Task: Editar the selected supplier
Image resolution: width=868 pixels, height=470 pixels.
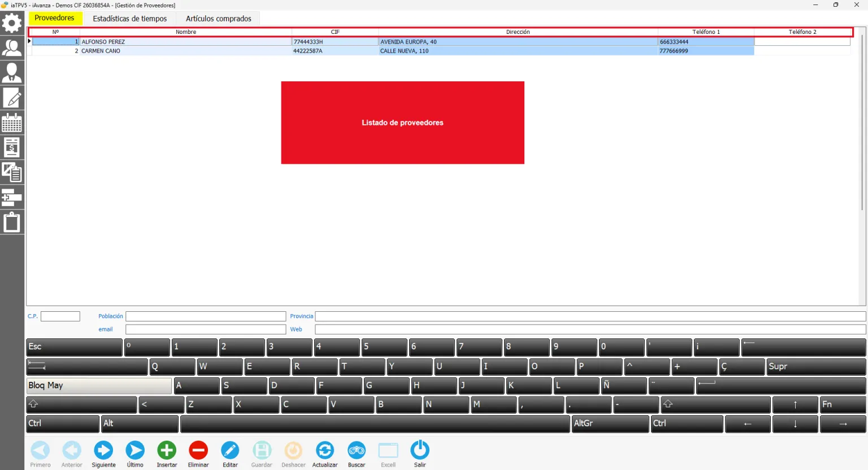Action: coord(230,454)
